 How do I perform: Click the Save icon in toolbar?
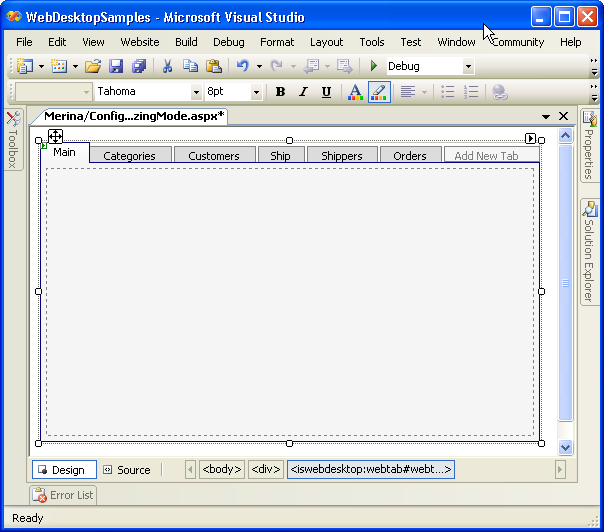[x=116, y=66]
